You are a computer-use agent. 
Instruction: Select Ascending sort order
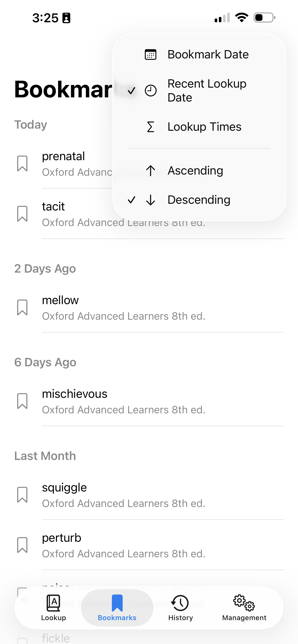click(x=195, y=171)
